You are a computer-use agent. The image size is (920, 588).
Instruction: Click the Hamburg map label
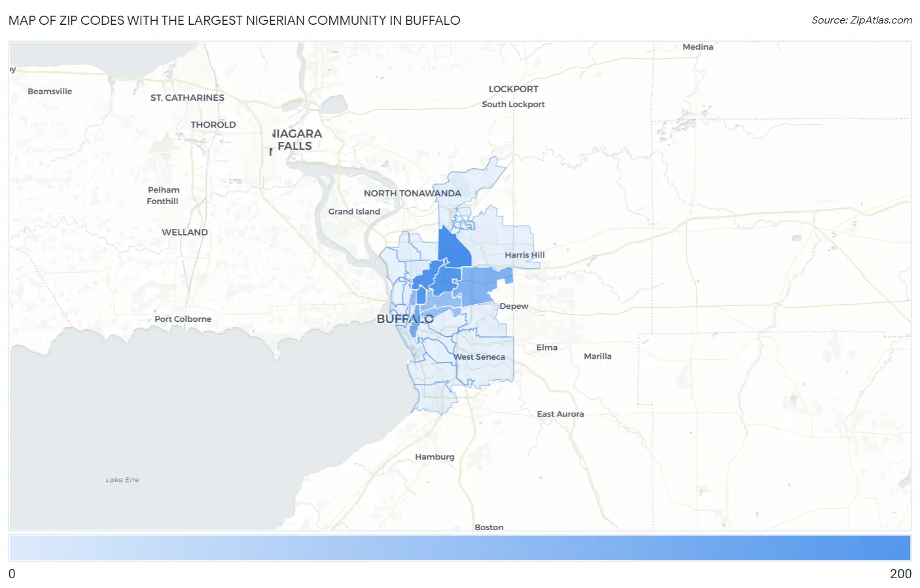pyautogui.click(x=434, y=457)
